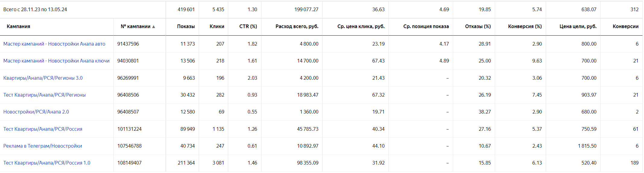Click the sort arrow beside № кампании
644x173 pixels.
(x=153, y=27)
